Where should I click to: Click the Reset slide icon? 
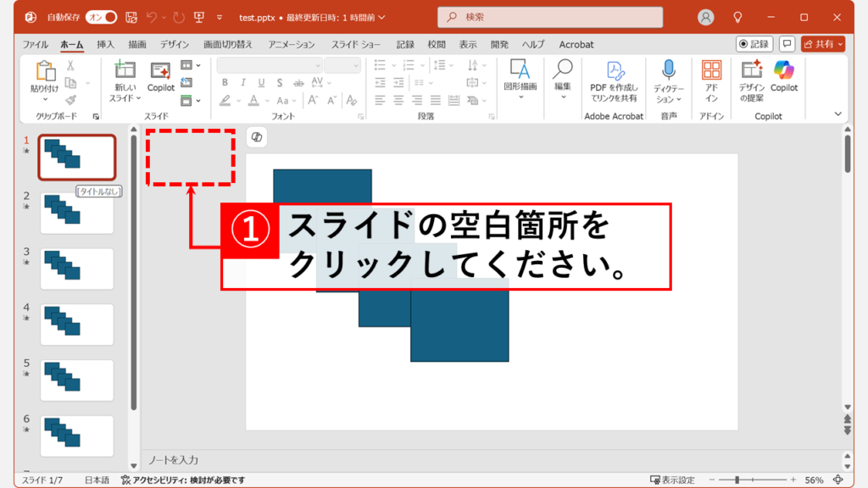186,82
